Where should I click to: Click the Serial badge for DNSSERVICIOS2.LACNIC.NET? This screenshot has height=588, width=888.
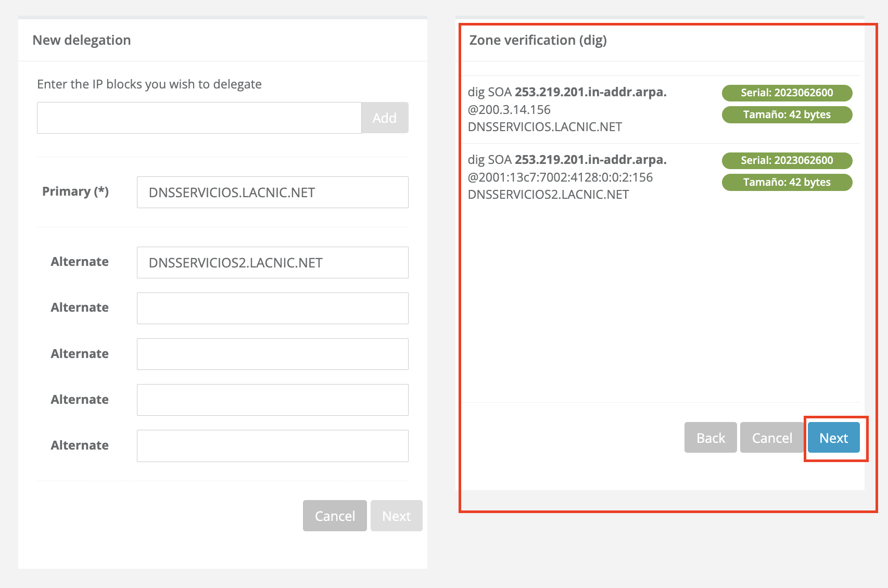786,161
